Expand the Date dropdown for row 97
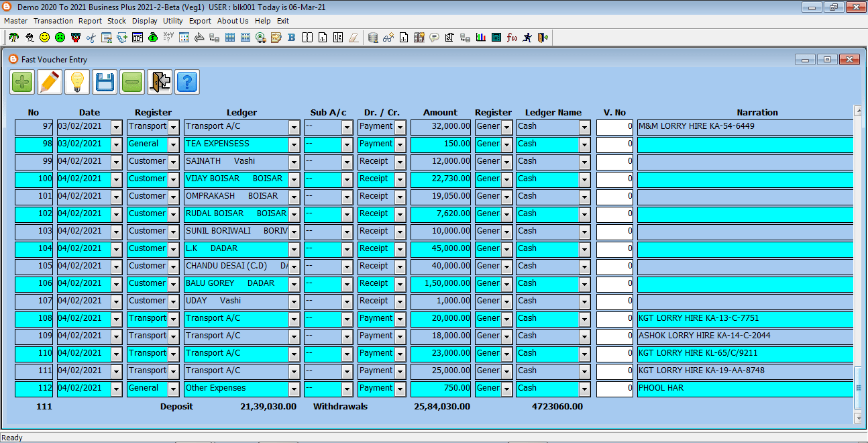 pyautogui.click(x=117, y=127)
